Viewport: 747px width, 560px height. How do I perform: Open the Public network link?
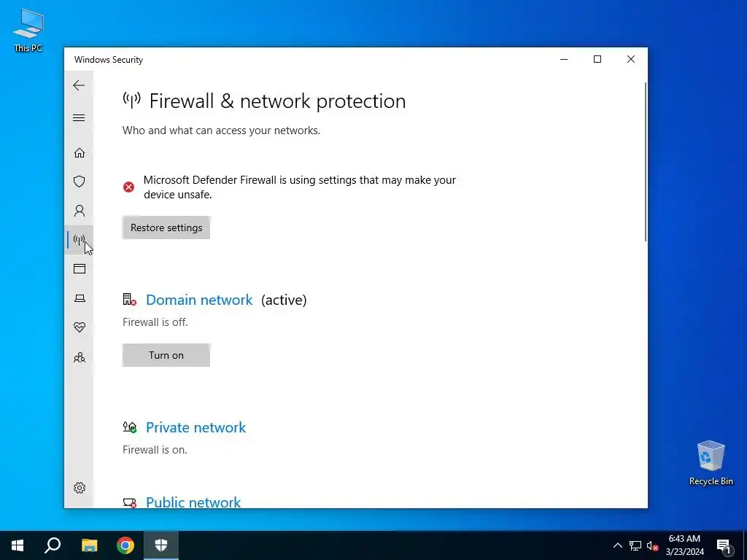[x=193, y=502]
